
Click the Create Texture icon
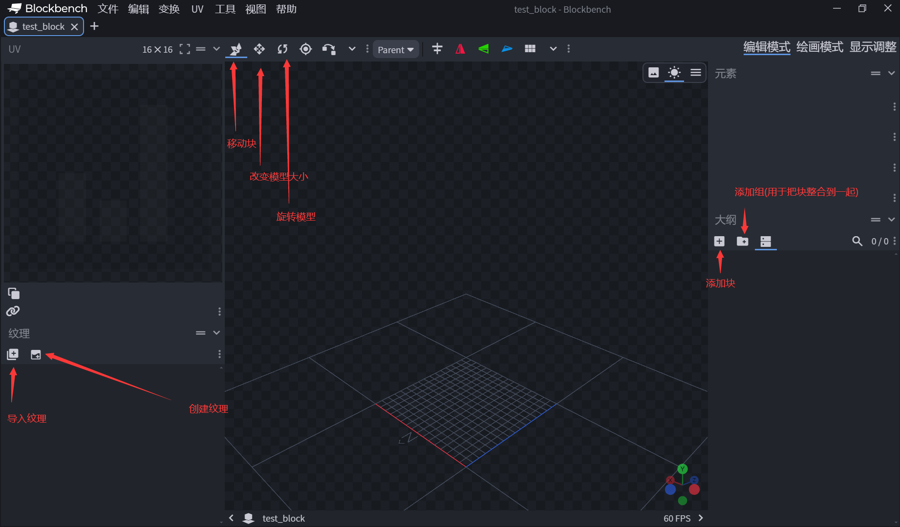pos(36,354)
